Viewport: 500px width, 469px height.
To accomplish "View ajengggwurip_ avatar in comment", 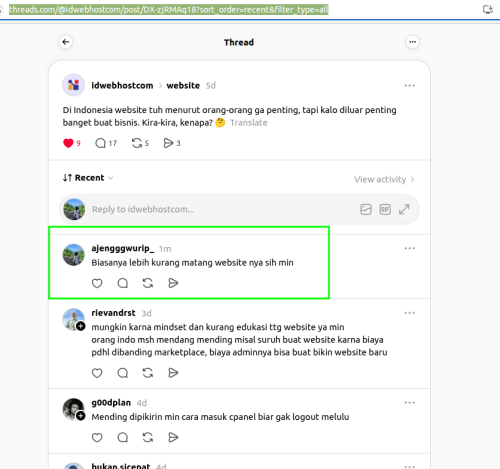I will tap(74, 255).
